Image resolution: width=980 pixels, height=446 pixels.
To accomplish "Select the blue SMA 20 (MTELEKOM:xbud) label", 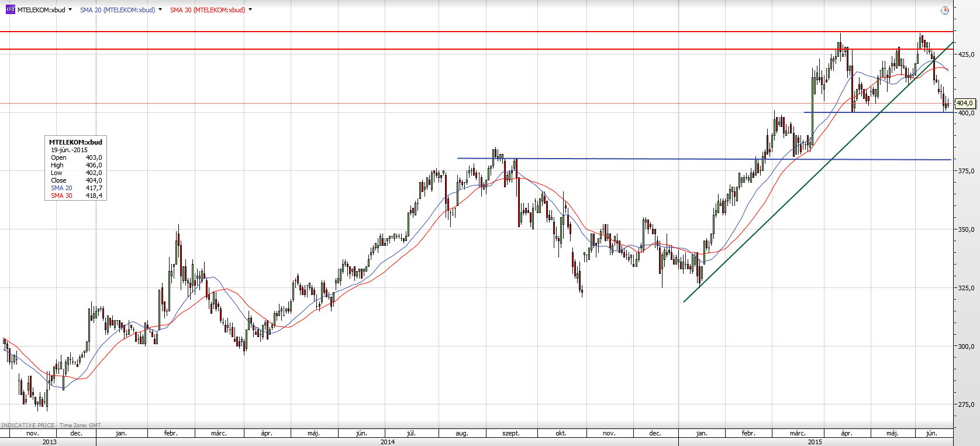I will tap(118, 10).
